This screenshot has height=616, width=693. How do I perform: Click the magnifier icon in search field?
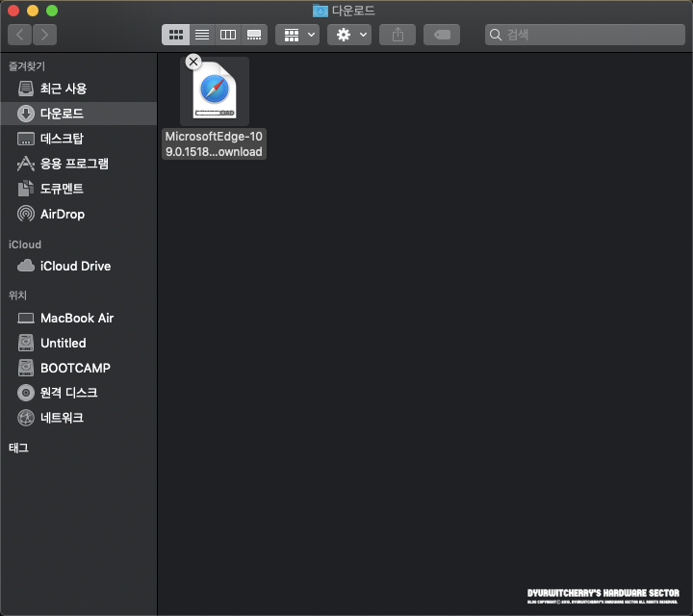coord(496,35)
